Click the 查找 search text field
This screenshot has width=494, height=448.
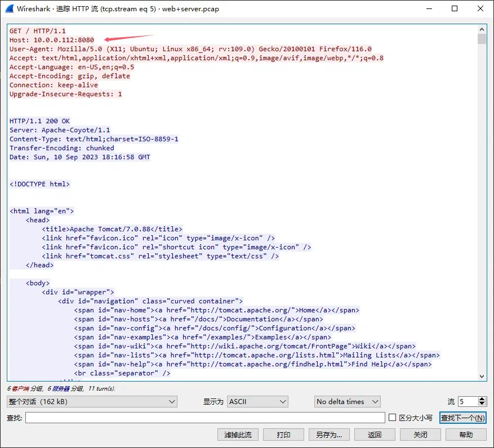pyautogui.click(x=205, y=418)
